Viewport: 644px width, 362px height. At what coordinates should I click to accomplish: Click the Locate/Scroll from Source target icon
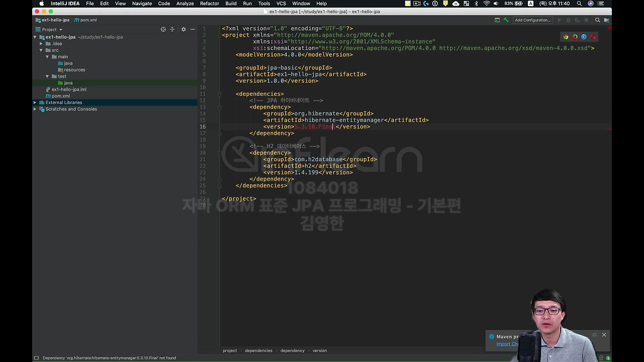pyautogui.click(x=163, y=29)
